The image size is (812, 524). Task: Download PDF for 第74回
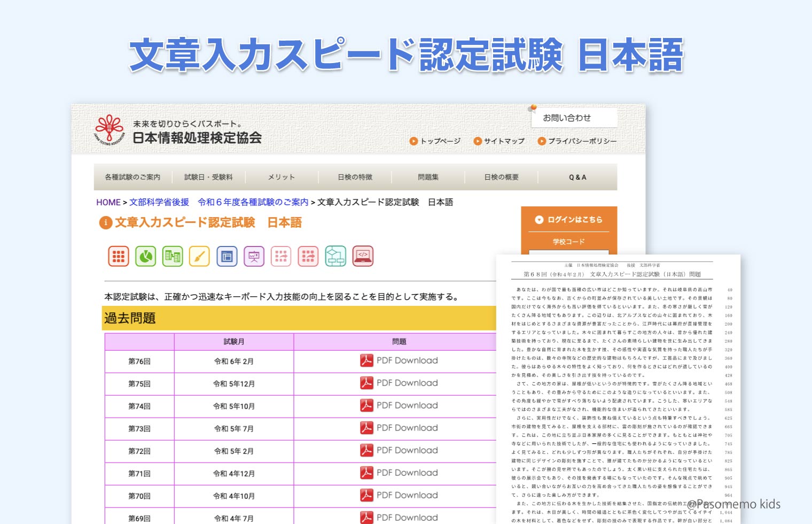399,405
